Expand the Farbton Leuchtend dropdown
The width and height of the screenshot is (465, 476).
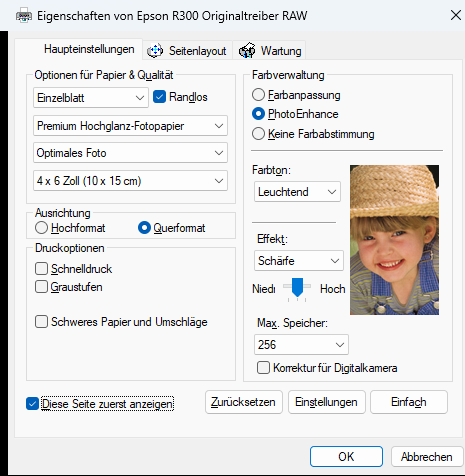[297, 192]
